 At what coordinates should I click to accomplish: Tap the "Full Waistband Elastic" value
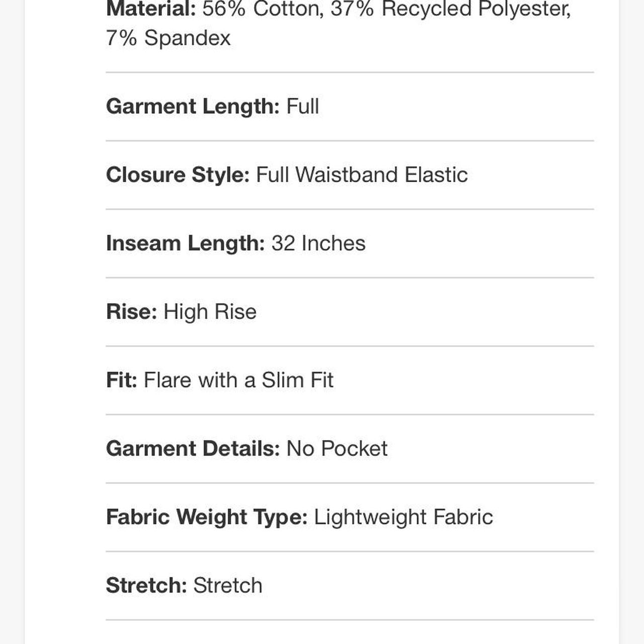[x=362, y=175]
